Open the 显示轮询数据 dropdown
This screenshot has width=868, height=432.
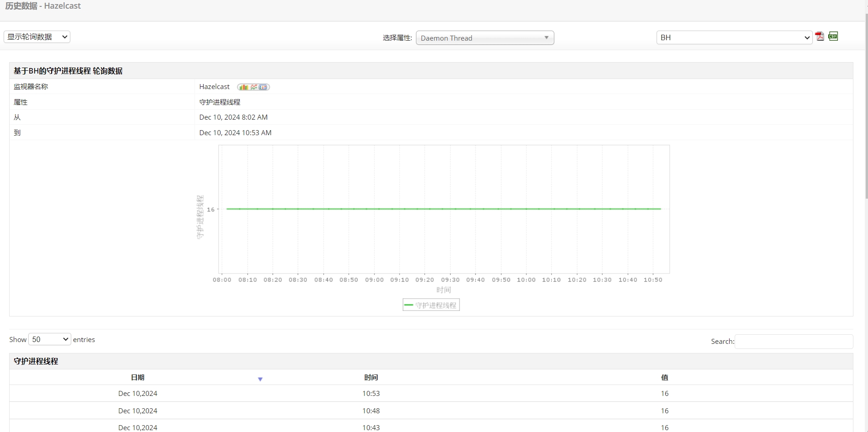click(37, 37)
